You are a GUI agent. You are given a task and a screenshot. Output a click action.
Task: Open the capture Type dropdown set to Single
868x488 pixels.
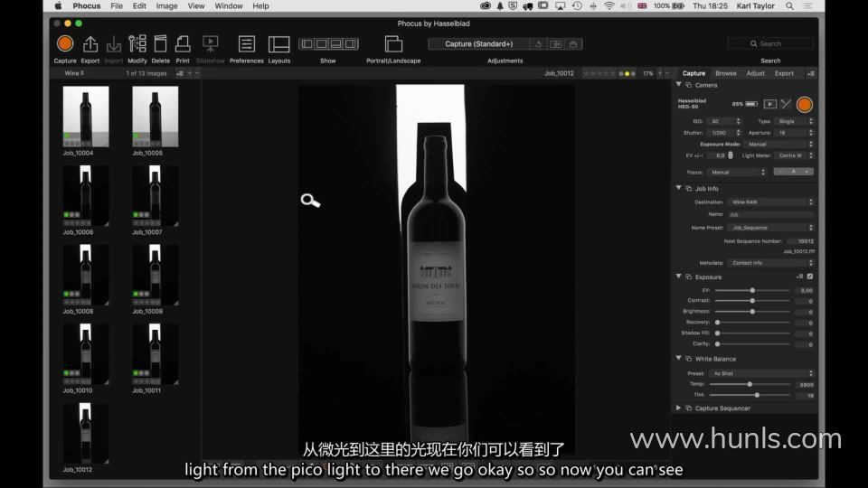click(x=794, y=121)
